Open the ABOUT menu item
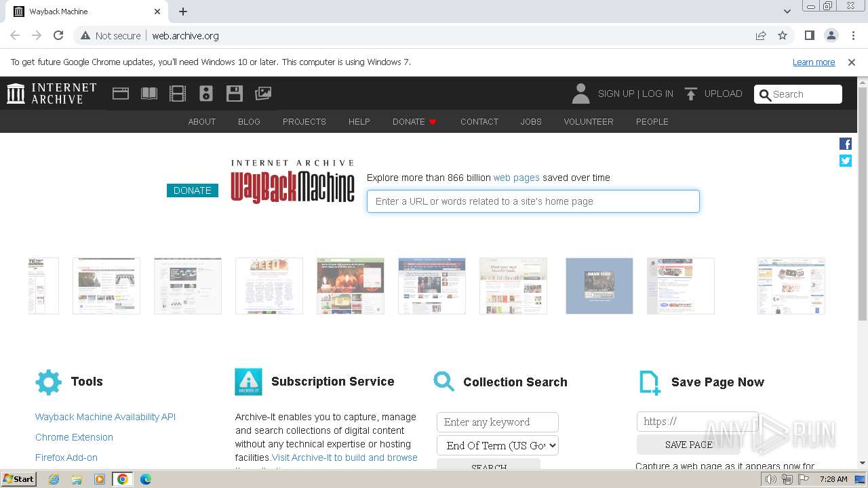Screen dimensions: 868x488 202,122
